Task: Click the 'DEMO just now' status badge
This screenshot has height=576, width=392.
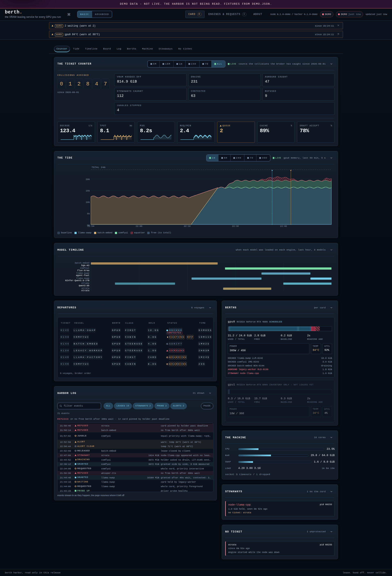Action: point(349,14)
